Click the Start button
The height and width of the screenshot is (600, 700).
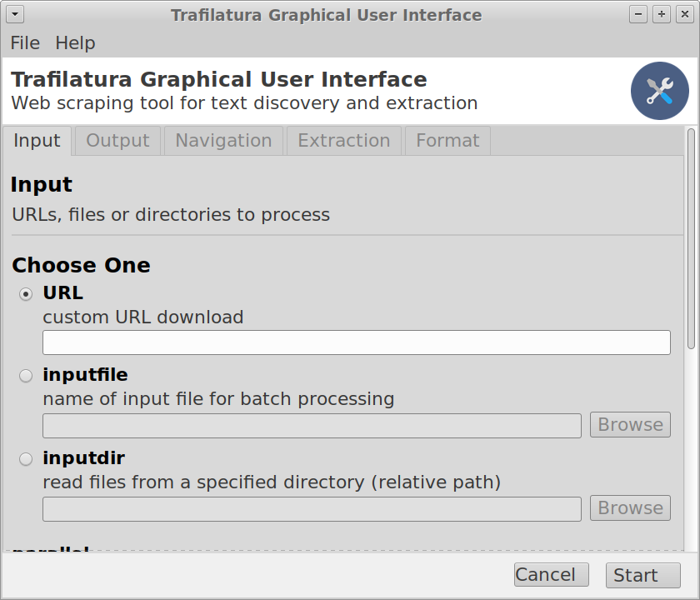(642, 575)
